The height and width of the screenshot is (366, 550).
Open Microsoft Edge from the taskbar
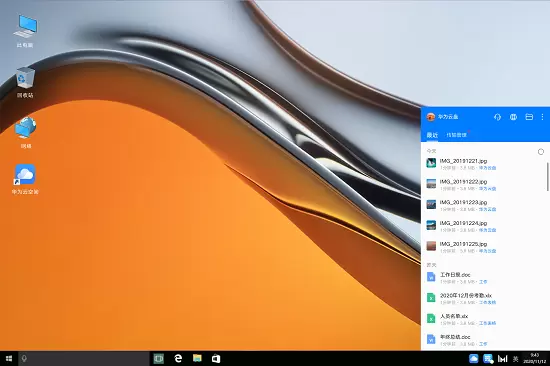point(178,358)
